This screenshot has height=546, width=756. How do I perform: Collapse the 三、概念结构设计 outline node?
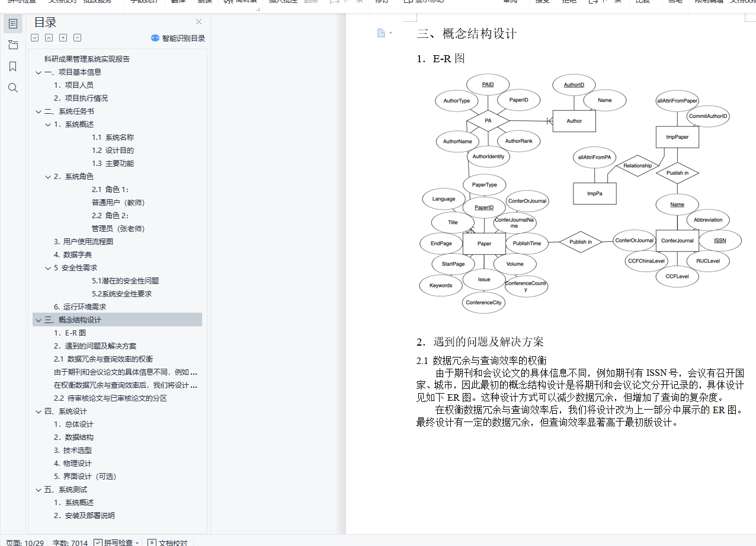coord(39,320)
